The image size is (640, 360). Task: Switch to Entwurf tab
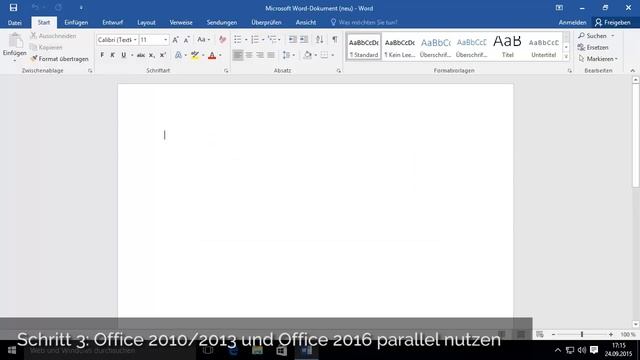[113, 22]
